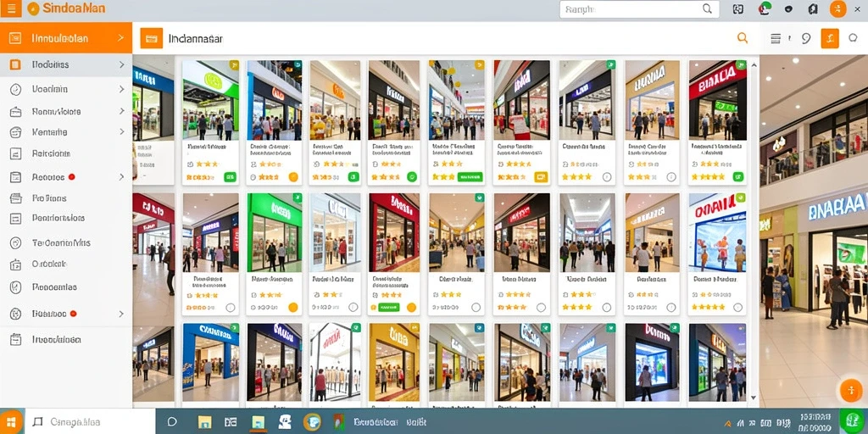Screen dimensions: 868x434
Task: Click green button on green-oval-sign card
Action: click(230, 177)
